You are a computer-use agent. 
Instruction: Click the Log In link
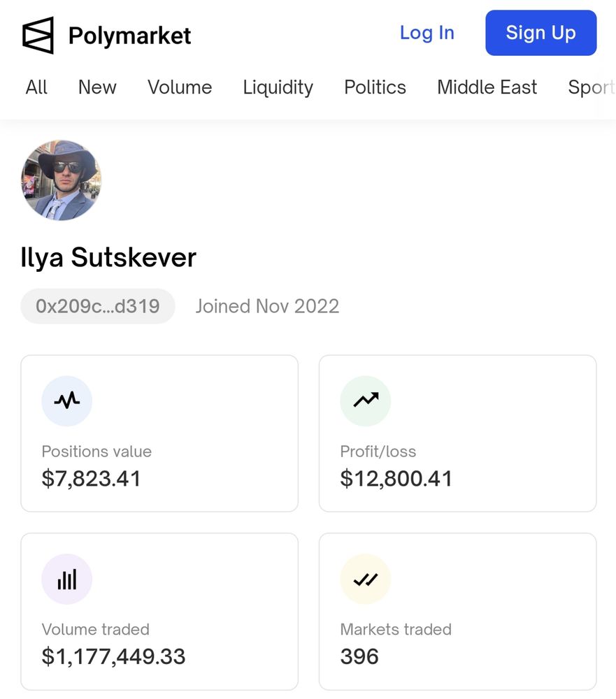(427, 33)
